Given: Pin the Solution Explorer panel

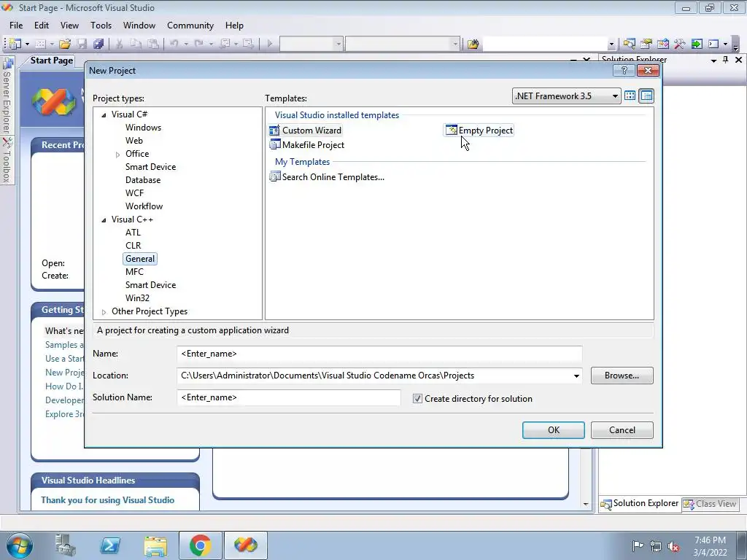Looking at the screenshot, I should click(726, 60).
